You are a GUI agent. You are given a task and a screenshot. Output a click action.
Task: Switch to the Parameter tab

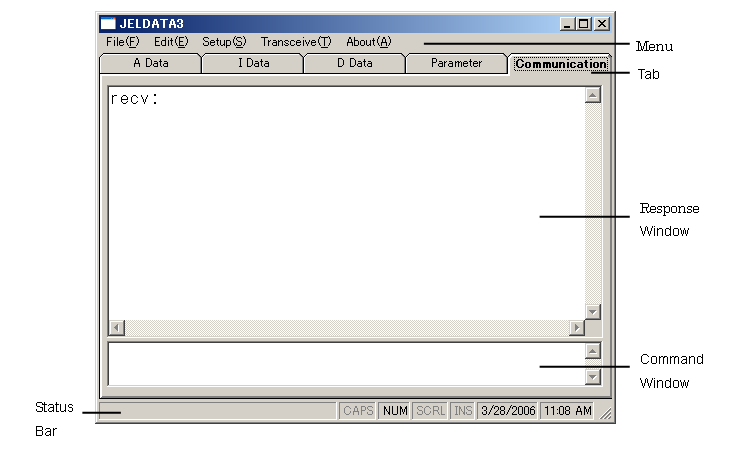[456, 63]
